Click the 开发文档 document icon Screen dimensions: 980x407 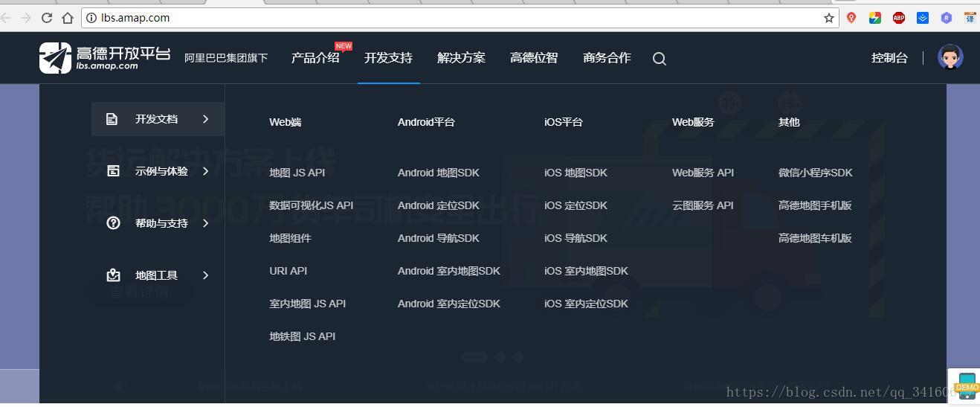(112, 119)
